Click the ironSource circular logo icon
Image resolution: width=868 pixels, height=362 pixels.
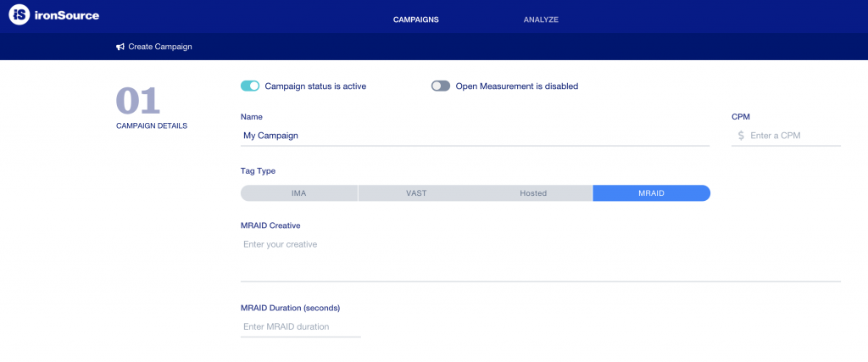coord(19,17)
